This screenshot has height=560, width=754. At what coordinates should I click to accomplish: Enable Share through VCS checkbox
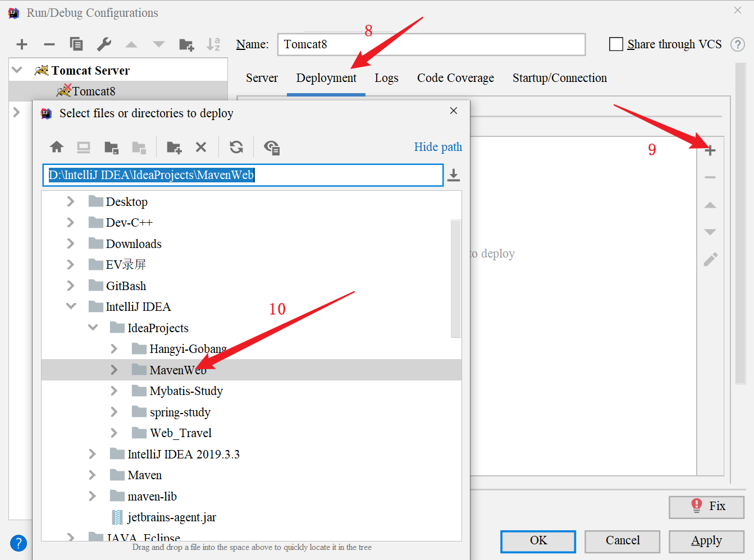point(616,44)
